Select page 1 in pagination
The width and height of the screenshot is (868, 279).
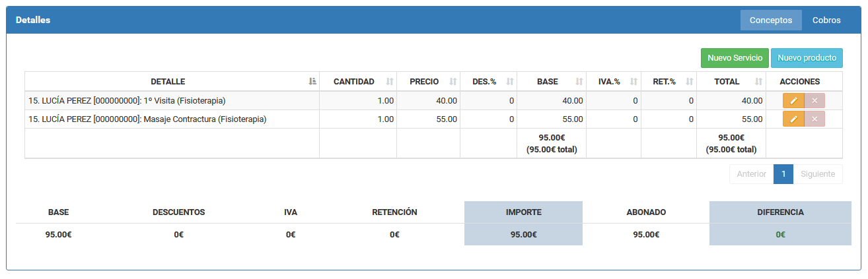pos(783,174)
